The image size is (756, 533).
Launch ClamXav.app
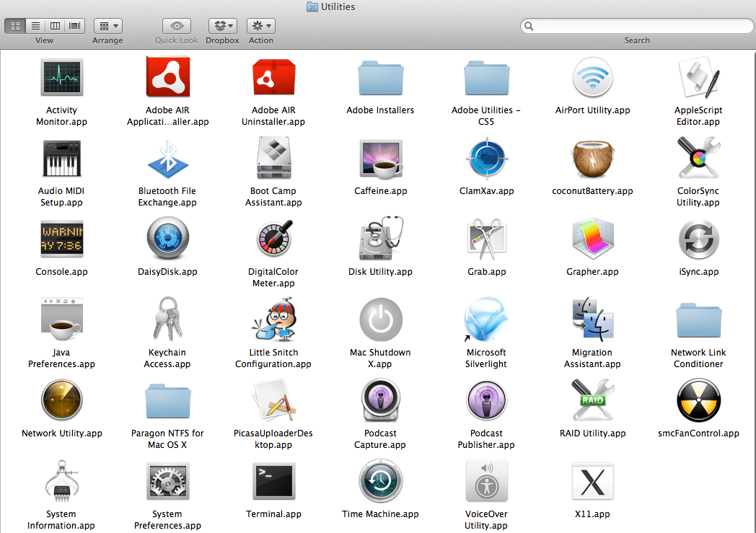tap(486, 158)
